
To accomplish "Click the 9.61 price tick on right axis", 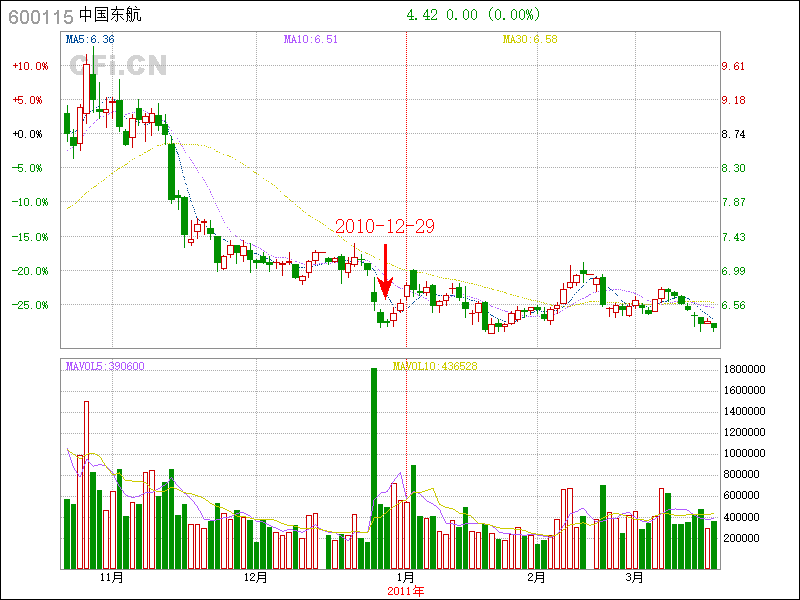I will [x=733, y=66].
